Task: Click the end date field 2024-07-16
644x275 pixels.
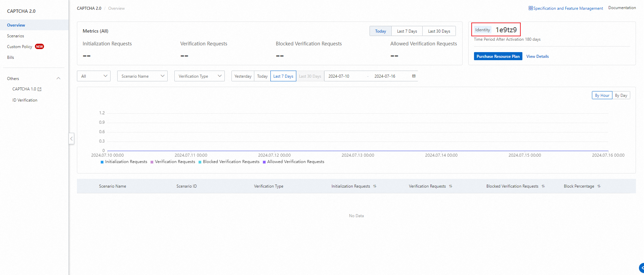Action: 385,76
